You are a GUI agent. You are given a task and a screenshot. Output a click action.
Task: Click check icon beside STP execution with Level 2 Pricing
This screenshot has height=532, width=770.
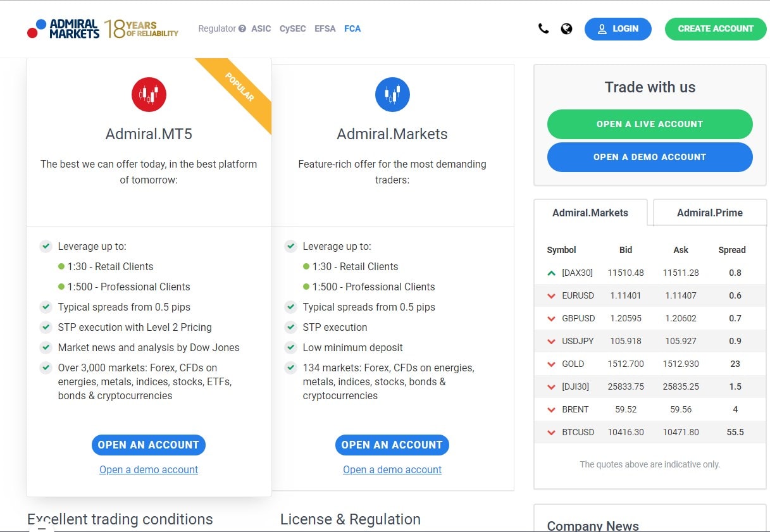tap(46, 327)
